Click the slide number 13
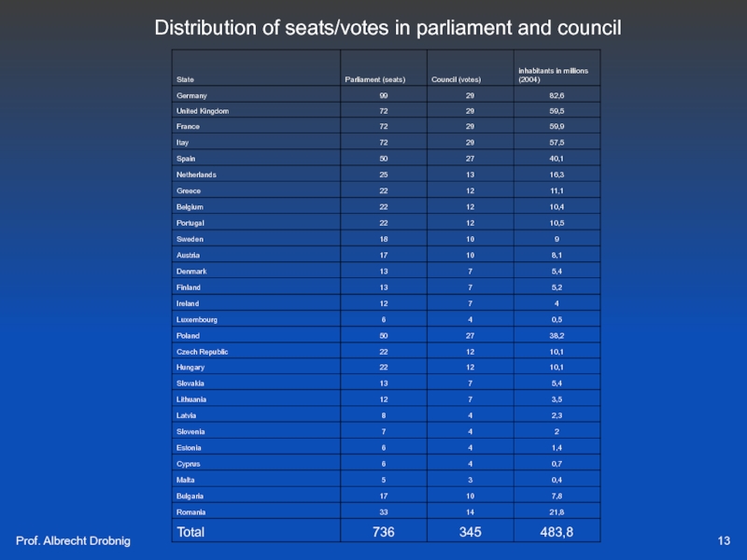The image size is (747, 560). (724, 542)
